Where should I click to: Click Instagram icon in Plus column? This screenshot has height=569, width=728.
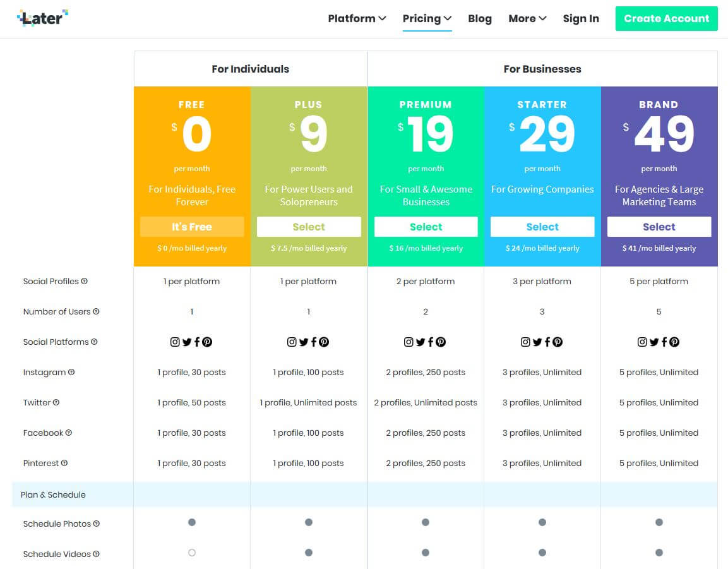coord(292,342)
